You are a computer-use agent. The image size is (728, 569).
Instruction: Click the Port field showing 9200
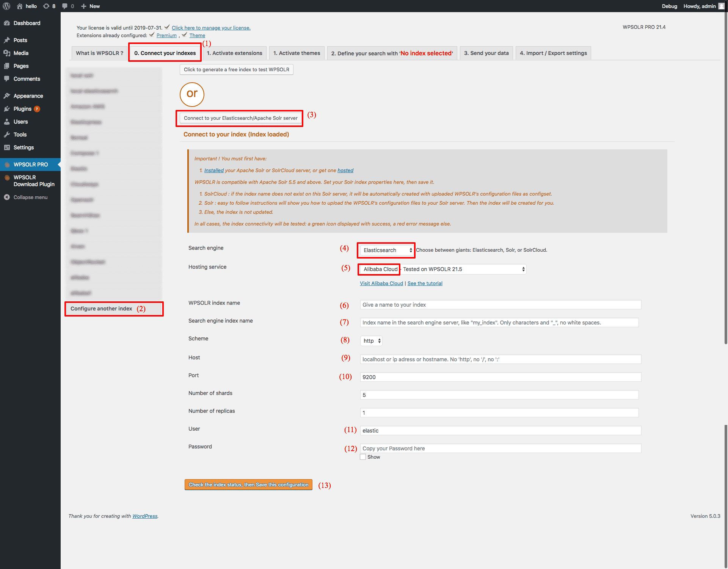point(500,377)
